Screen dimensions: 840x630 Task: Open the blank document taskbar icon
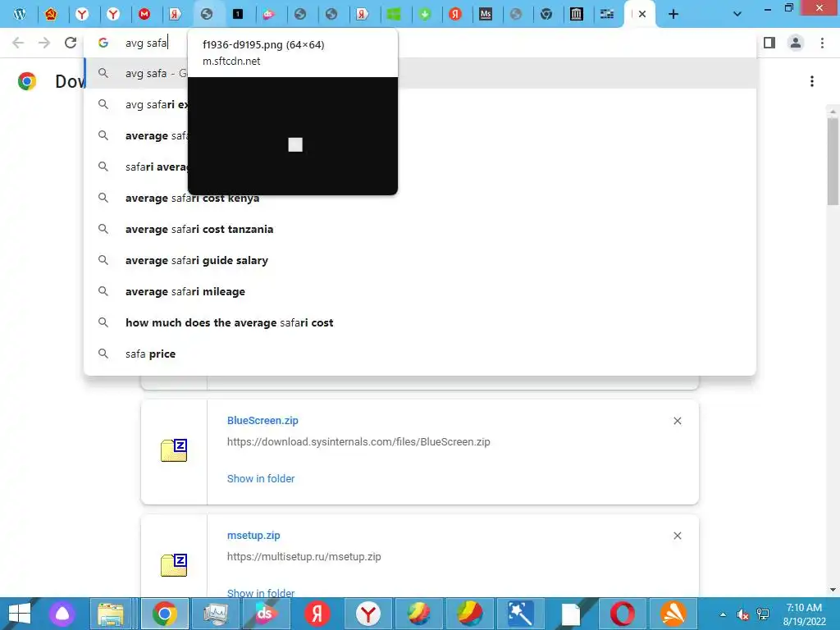[x=571, y=614]
